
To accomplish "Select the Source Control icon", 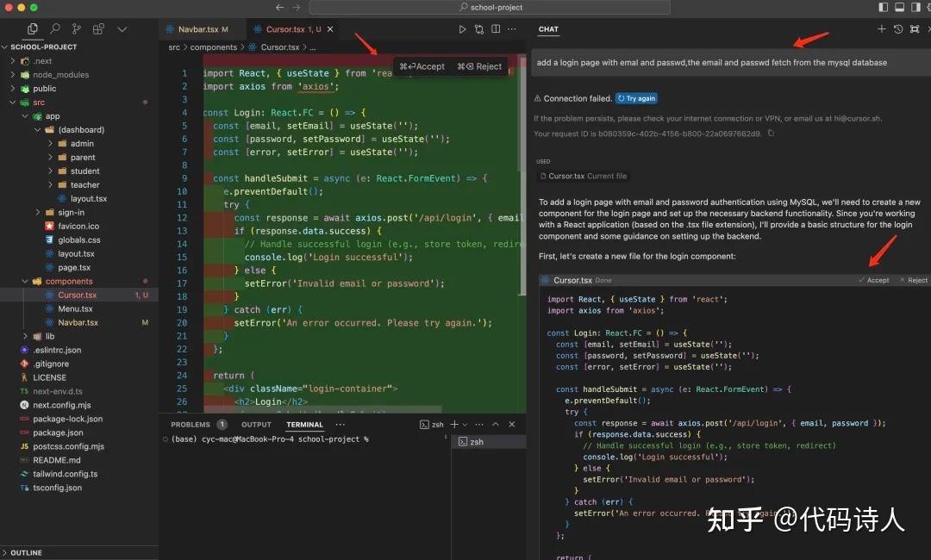I will pos(76,28).
